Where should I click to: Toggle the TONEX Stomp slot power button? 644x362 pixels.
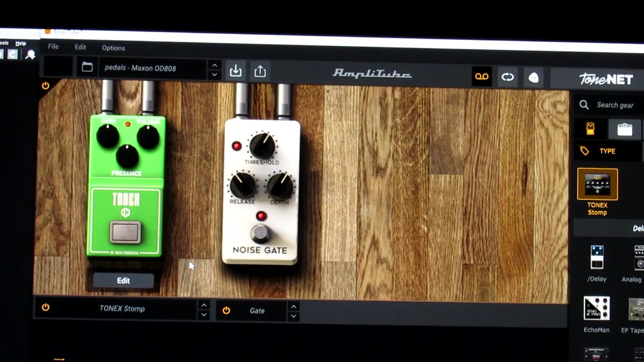coord(46,307)
